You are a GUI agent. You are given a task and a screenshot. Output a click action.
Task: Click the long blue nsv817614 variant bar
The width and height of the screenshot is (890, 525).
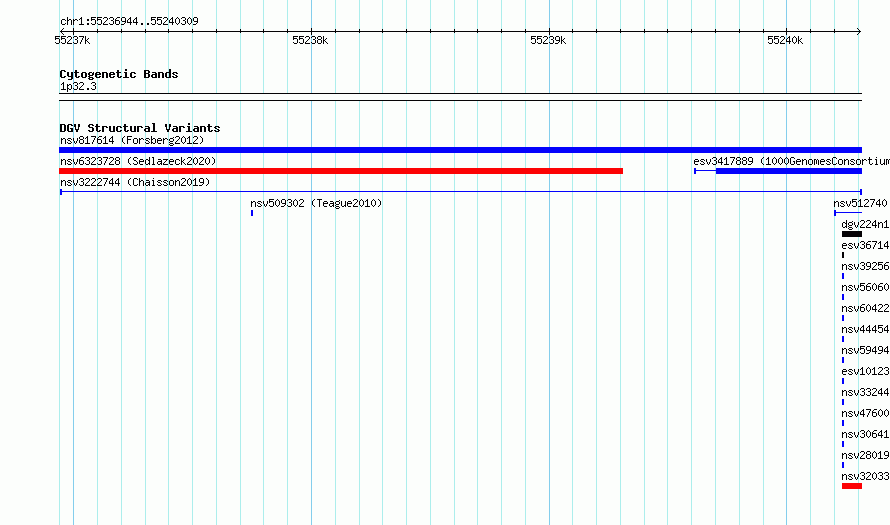click(x=460, y=150)
